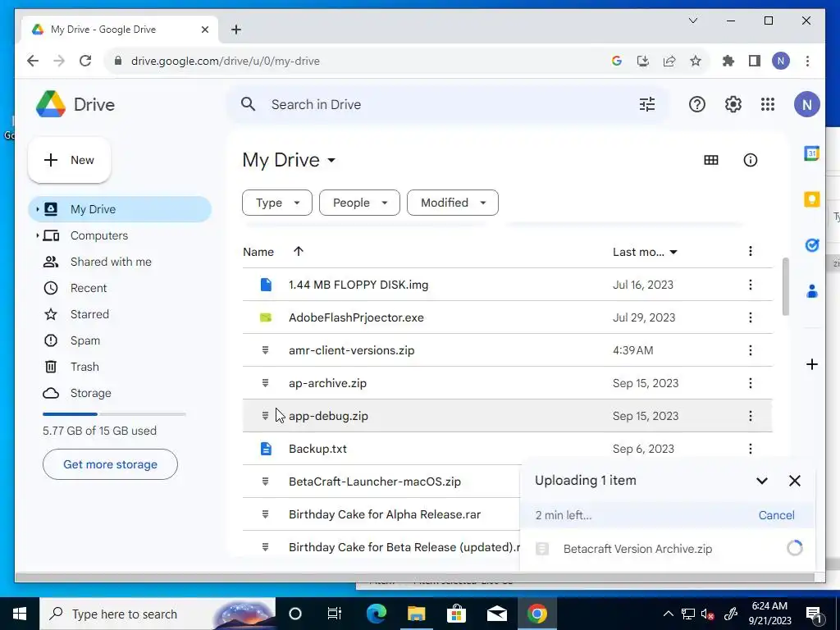
Task: Close the Uploading 1 item panel
Action: pos(794,481)
